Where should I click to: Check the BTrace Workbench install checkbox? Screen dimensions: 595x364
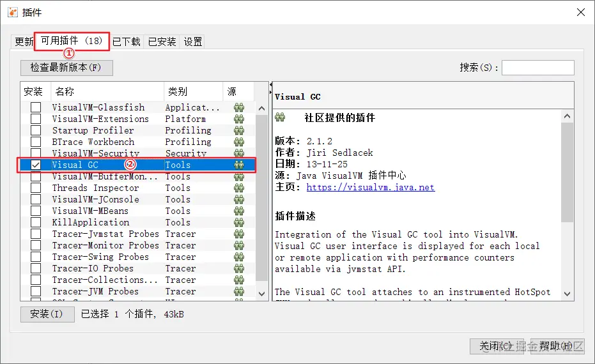click(36, 142)
